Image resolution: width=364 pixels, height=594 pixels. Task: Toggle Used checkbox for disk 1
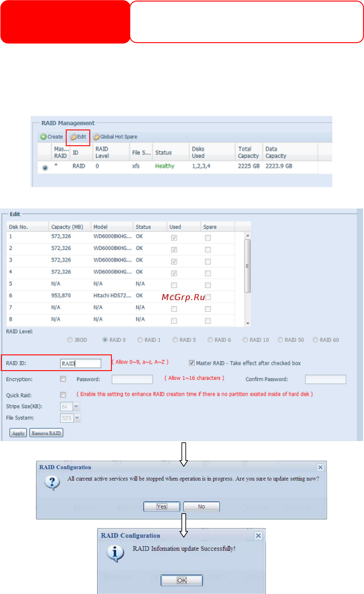[174, 238]
